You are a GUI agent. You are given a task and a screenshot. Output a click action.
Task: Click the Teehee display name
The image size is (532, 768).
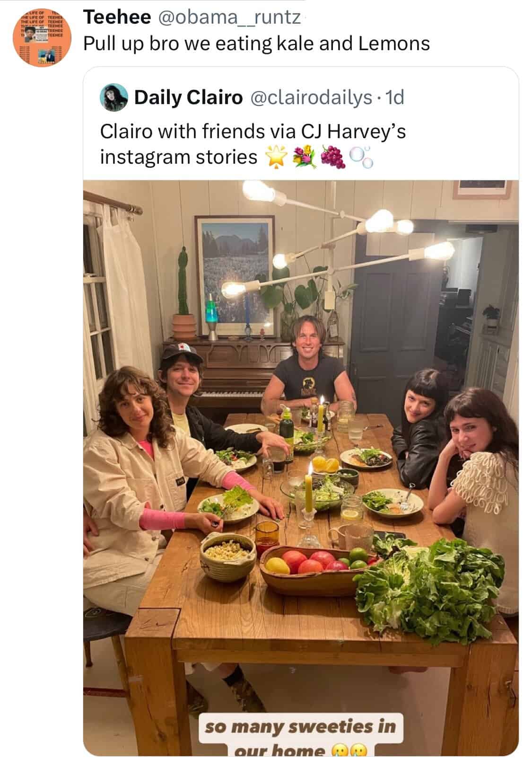(x=117, y=17)
